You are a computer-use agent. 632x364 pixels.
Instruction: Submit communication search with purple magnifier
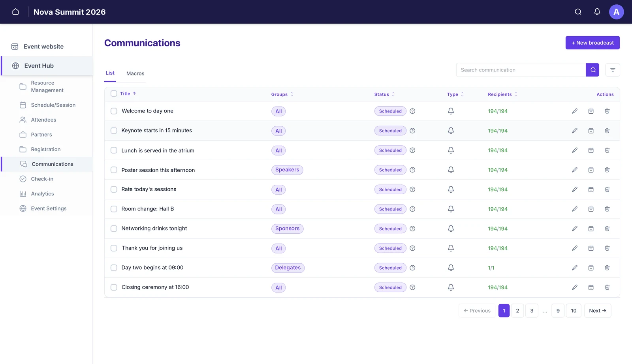click(592, 70)
